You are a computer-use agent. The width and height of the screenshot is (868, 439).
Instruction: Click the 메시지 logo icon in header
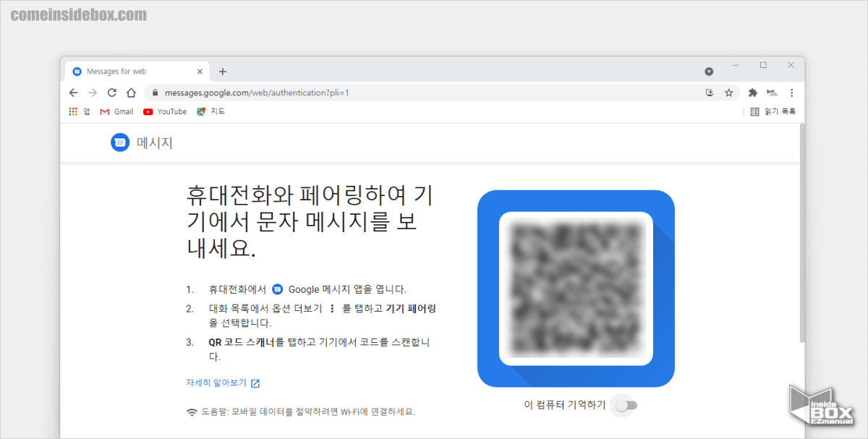pos(120,142)
